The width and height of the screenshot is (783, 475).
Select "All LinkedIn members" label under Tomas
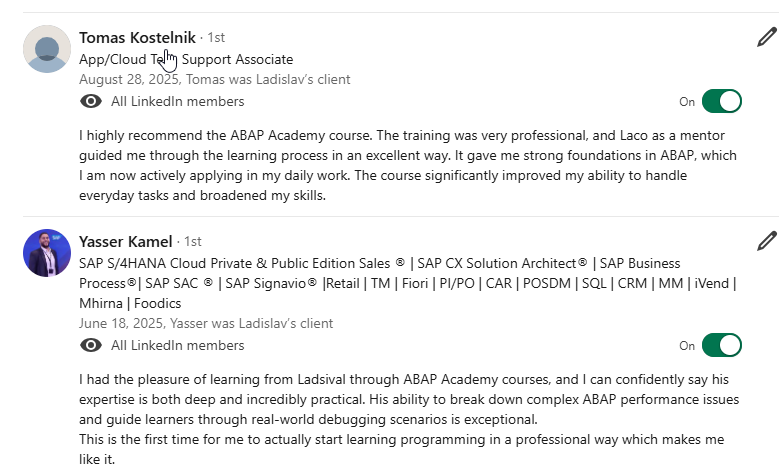[177, 101]
